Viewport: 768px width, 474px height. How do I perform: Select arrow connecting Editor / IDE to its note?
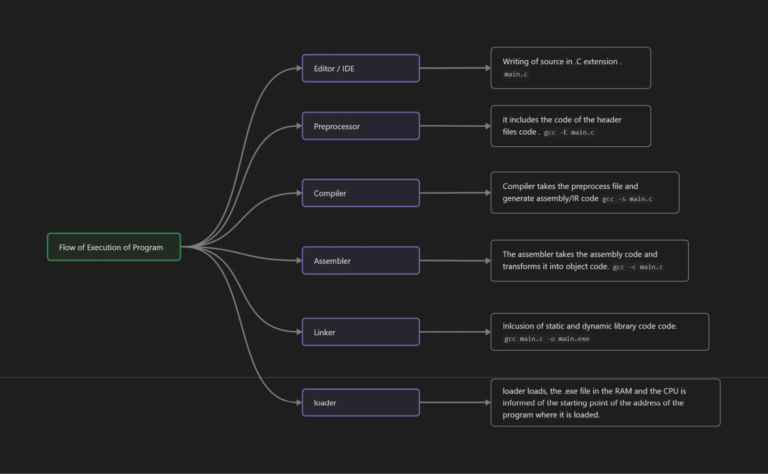pyautogui.click(x=455, y=68)
